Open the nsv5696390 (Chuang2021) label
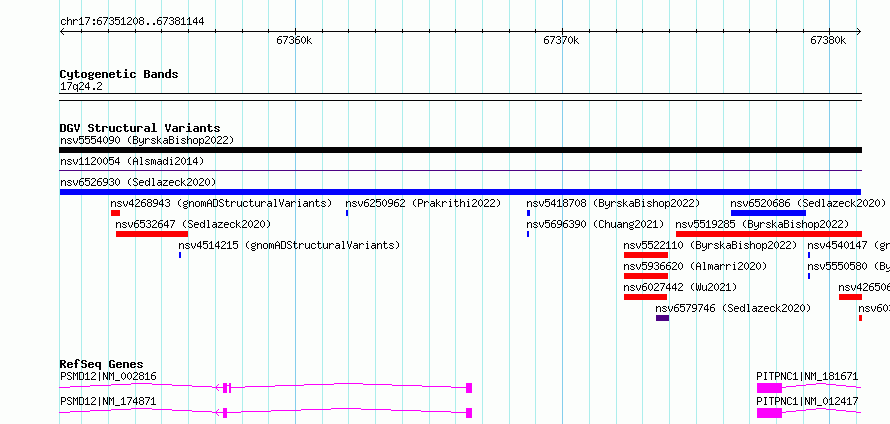 click(x=595, y=224)
